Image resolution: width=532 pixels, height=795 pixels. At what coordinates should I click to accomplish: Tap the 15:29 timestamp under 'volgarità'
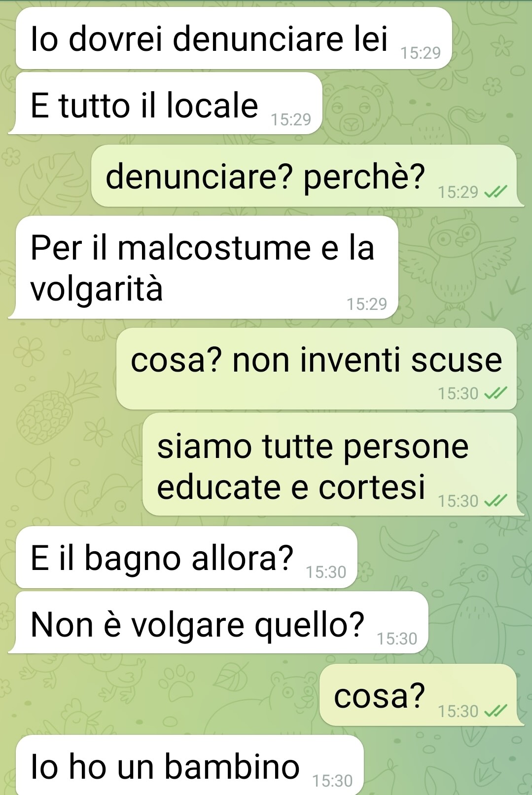[x=367, y=304]
